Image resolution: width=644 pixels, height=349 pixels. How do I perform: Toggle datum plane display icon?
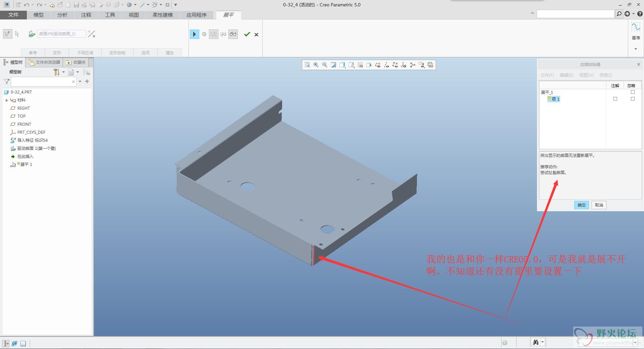[378, 65]
